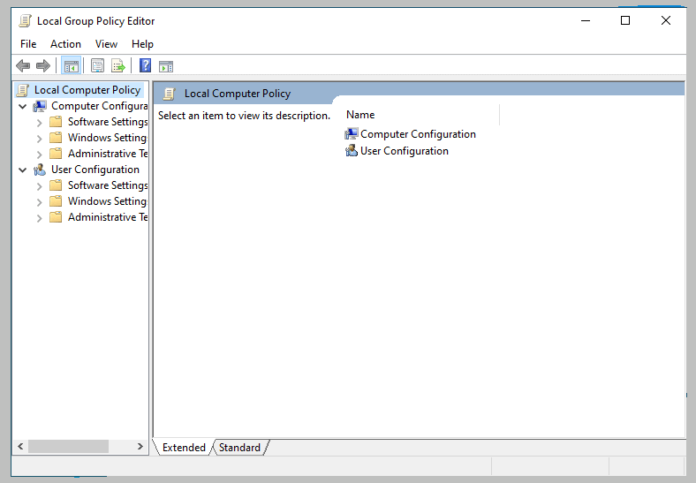The image size is (696, 483).
Task: Switch to the Standard tab
Action: coord(240,448)
